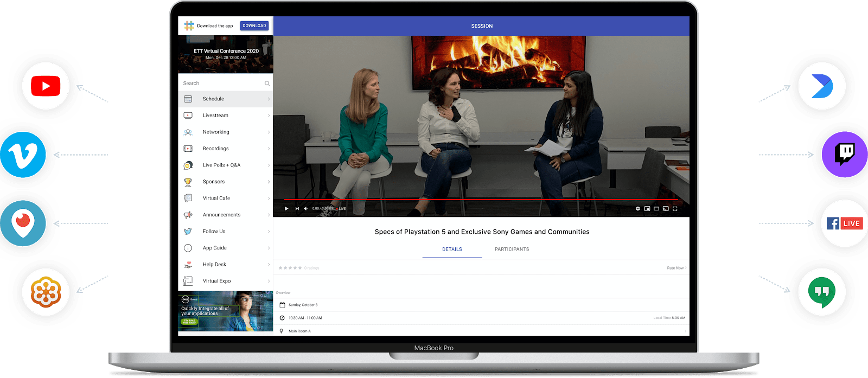This screenshot has width=868, height=378.
Task: Mute the video volume
Action: 306,209
